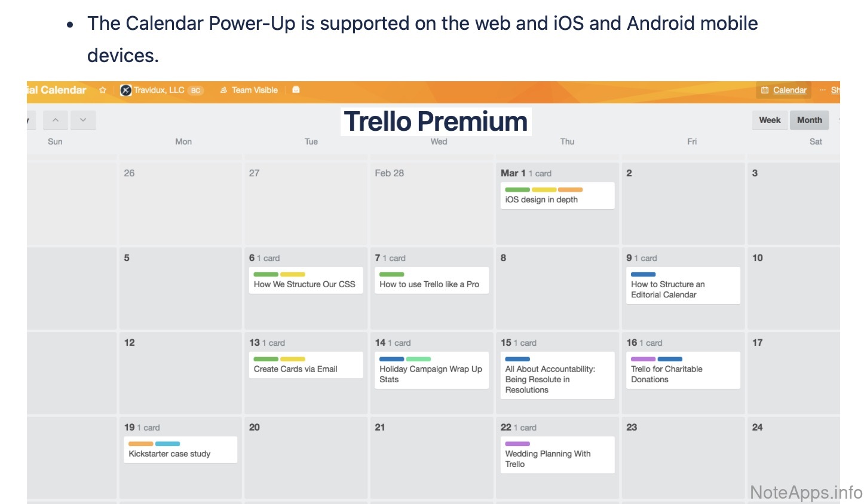864x504 pixels.
Task: Open 'Kickstarter case study' card
Action: (180, 454)
